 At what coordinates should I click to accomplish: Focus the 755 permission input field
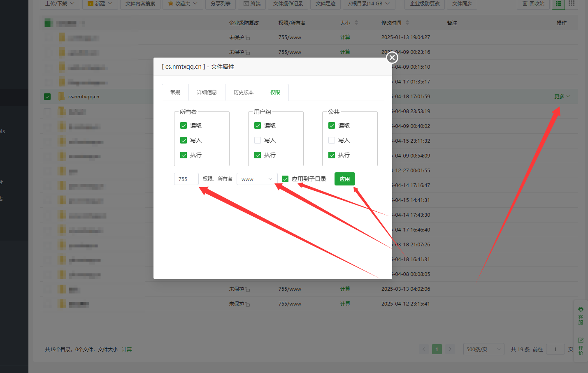[x=186, y=179]
